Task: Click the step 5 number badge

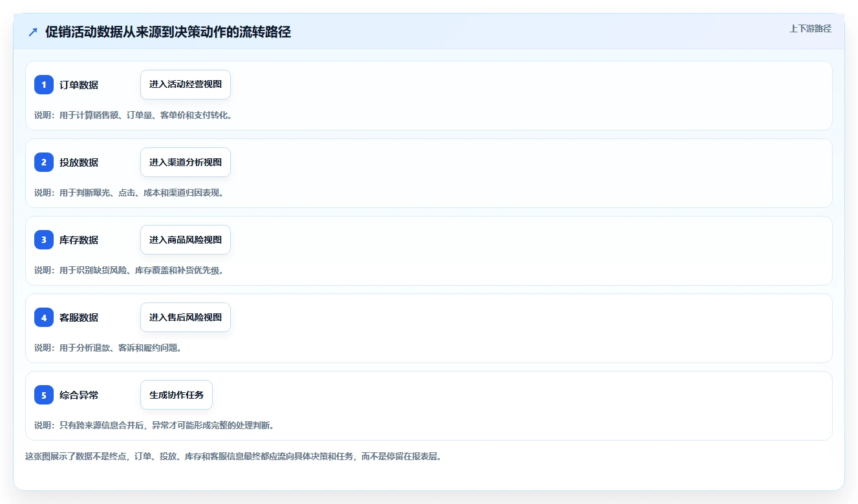Action: (x=44, y=395)
